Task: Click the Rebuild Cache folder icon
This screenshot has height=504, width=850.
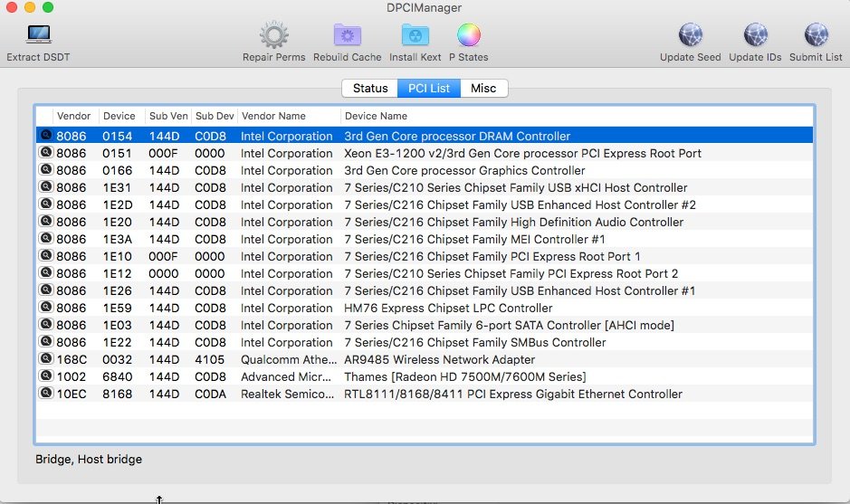Action: pos(347,35)
